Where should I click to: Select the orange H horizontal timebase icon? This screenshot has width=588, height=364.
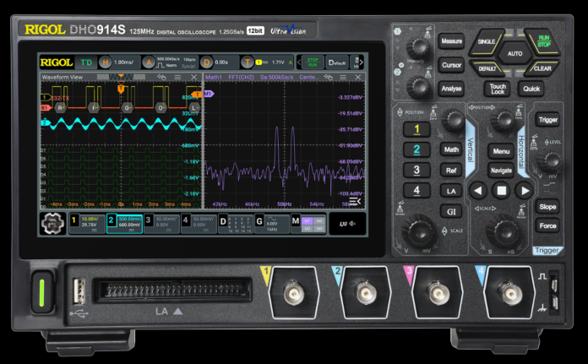coord(106,62)
